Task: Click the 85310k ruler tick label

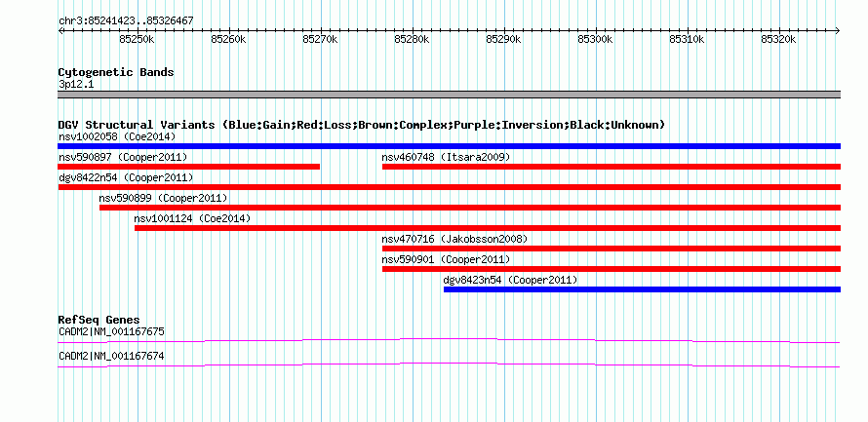Action: [687, 39]
